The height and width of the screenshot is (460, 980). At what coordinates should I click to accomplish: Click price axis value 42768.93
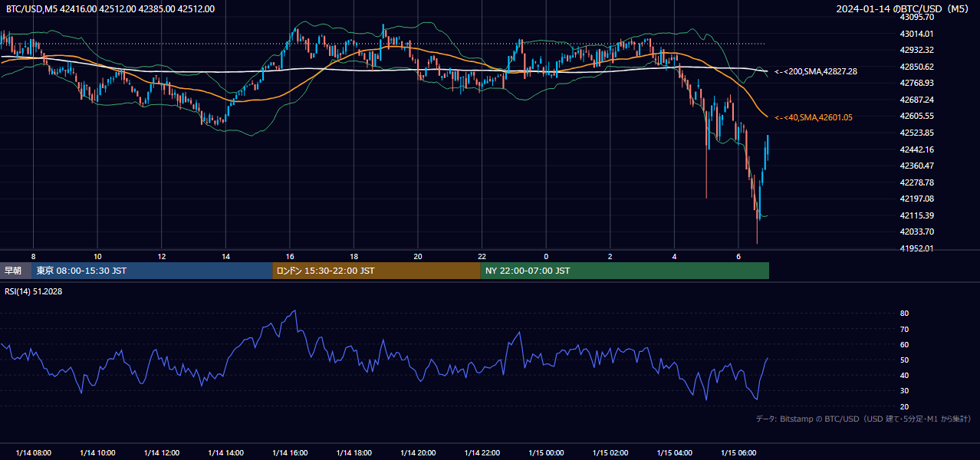point(916,83)
